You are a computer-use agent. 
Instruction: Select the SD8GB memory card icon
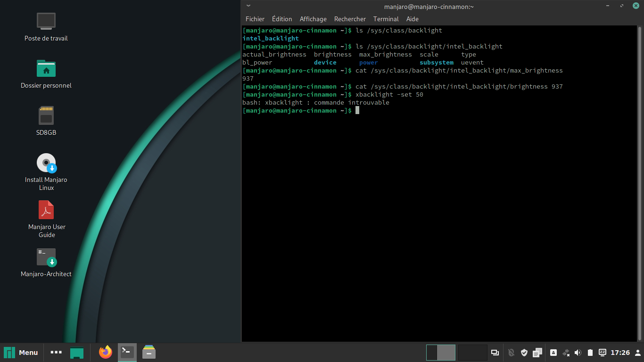click(x=46, y=115)
